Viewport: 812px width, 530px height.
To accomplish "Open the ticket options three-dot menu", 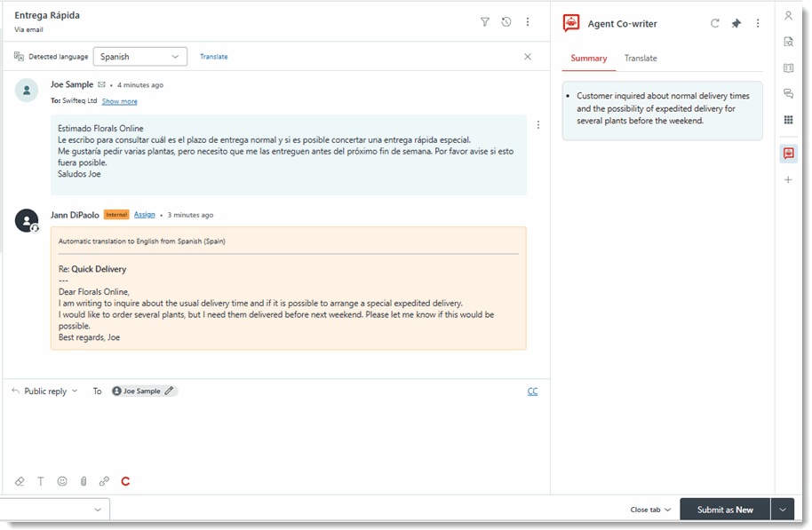I will click(528, 21).
